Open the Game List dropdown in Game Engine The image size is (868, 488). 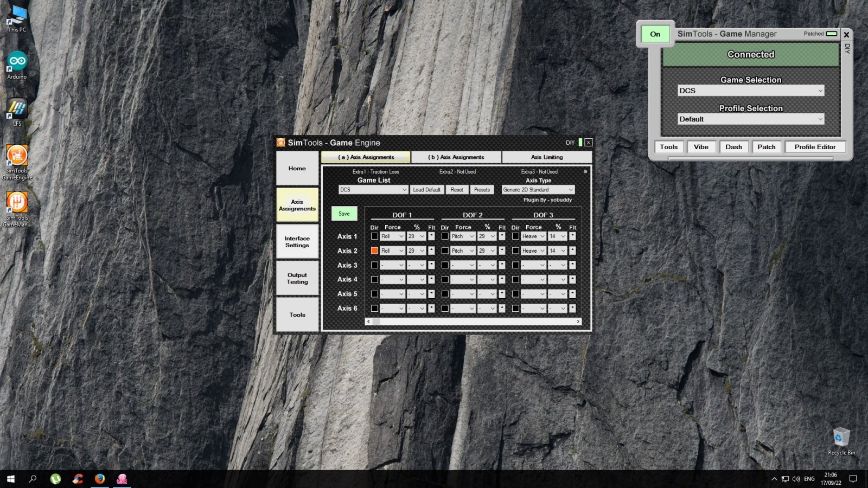click(373, 190)
